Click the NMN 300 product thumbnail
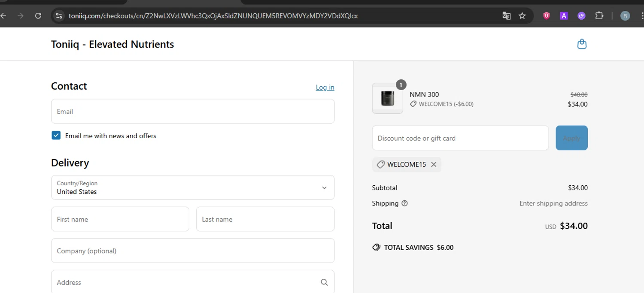This screenshot has width=644, height=293. pos(387,98)
